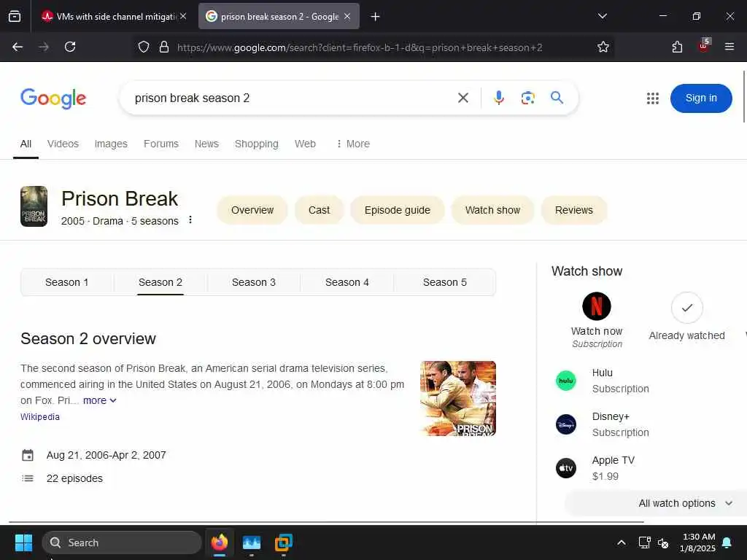
Task: Switch to the Forums results tab
Action: pos(161,144)
